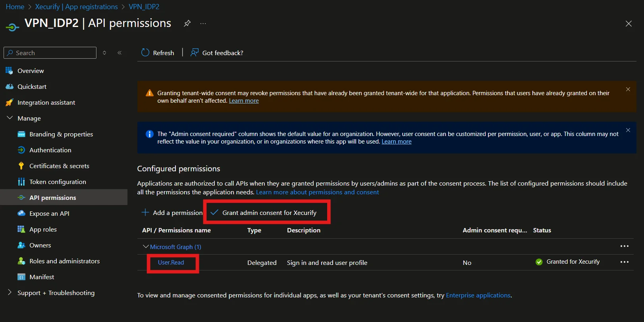Click the green Granted status check icon
This screenshot has width=644, height=322.
point(539,262)
